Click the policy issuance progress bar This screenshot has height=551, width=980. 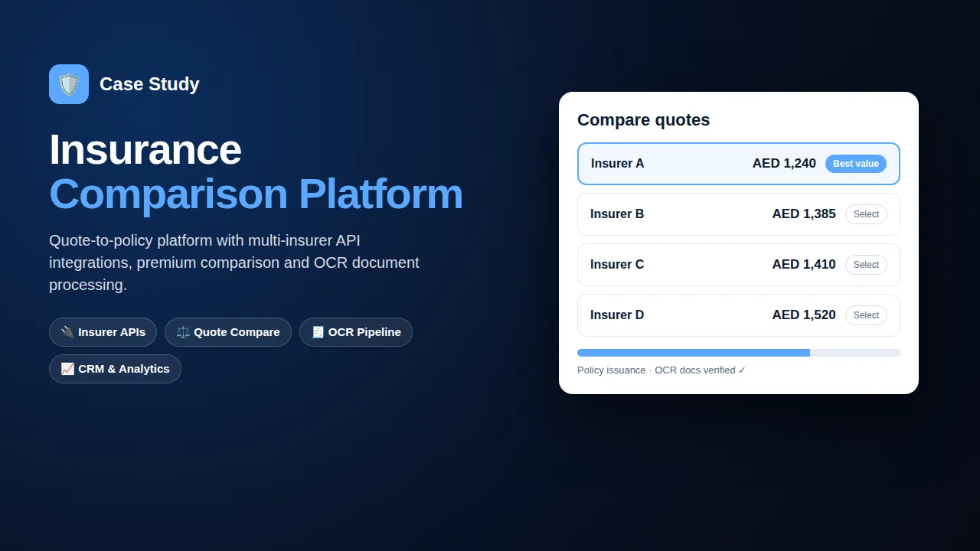739,353
